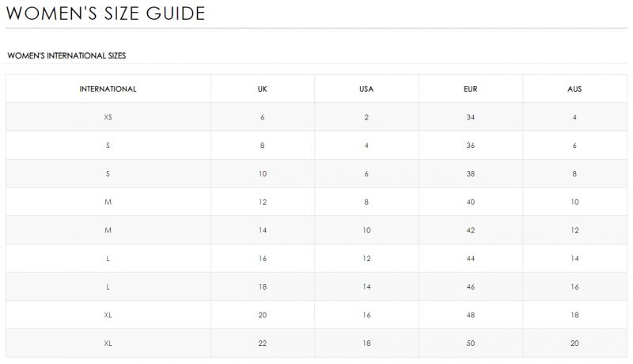Click the UK size 20 cell
The image size is (633, 364).
click(x=263, y=315)
